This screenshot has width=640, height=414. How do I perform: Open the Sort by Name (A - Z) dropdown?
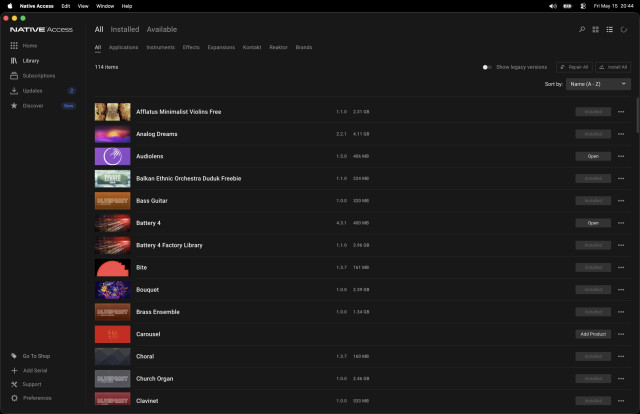[598, 84]
